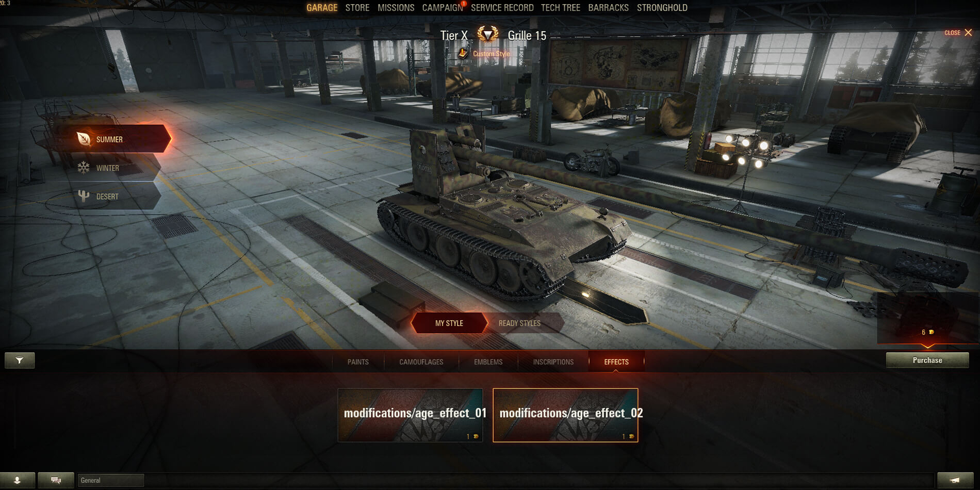Go to Tech Tree menu
980x490 pixels.
tap(561, 8)
